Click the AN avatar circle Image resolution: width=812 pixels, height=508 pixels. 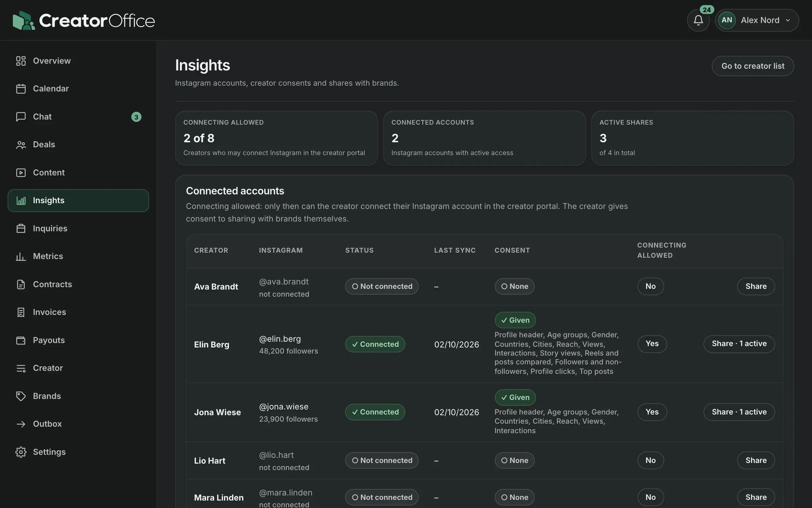(727, 20)
